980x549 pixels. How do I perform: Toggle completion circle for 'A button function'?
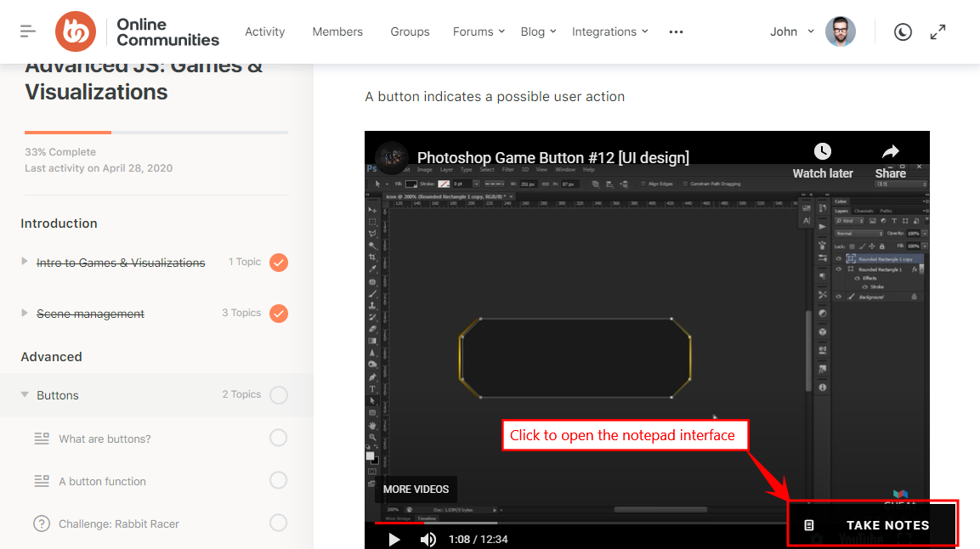click(x=278, y=480)
